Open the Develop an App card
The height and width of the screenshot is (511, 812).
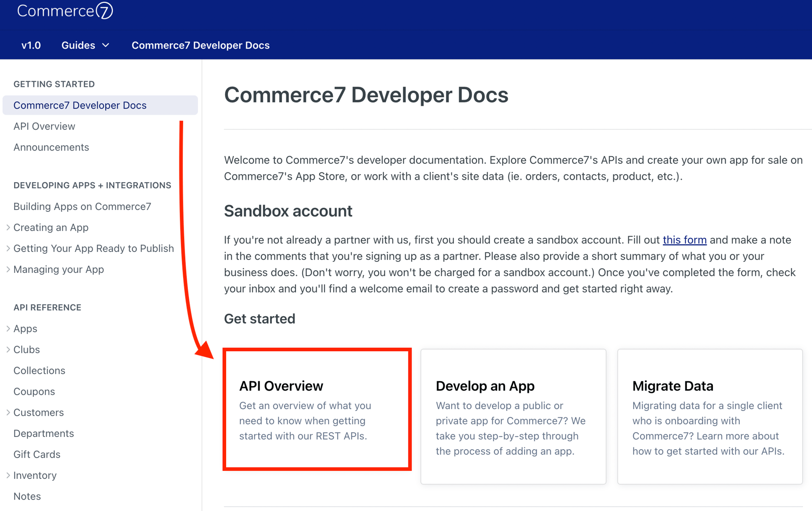click(513, 416)
